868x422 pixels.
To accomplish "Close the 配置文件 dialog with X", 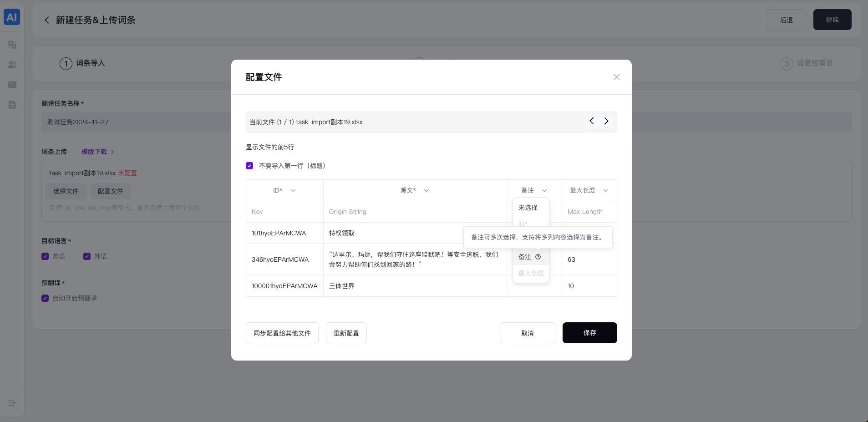I will click(616, 77).
